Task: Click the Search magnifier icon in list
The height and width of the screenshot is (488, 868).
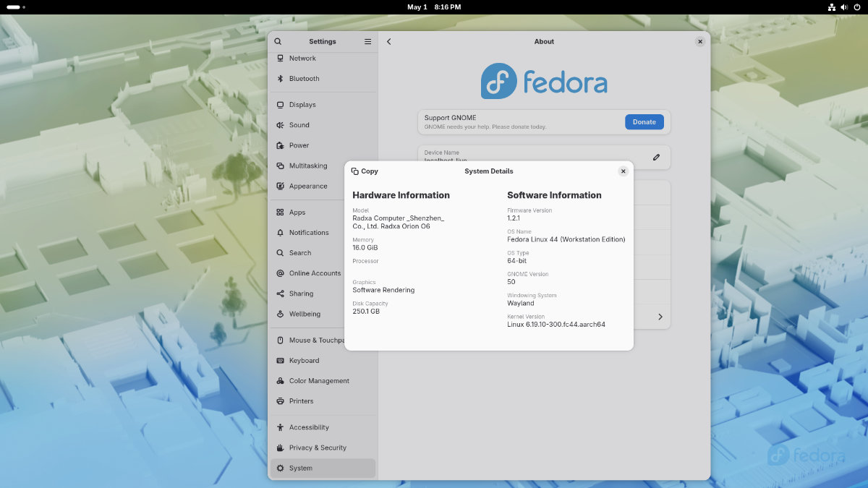Action: click(280, 253)
